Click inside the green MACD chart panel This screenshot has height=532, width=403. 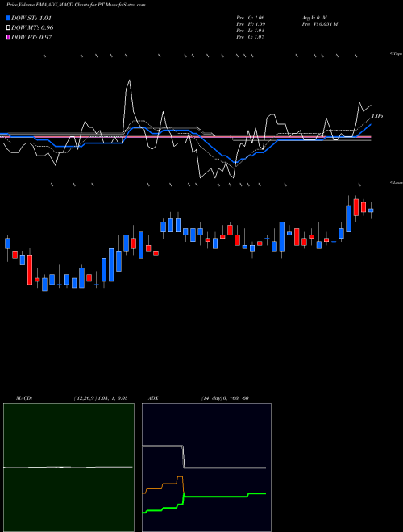coord(69,468)
